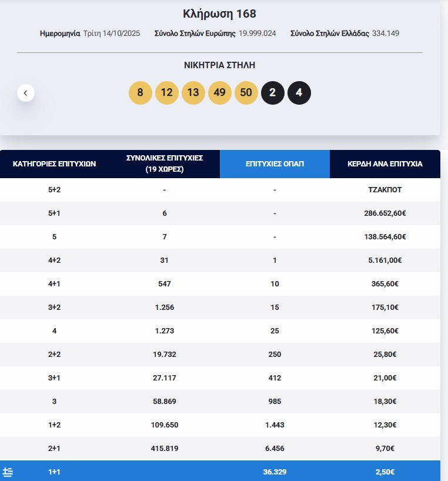
Task: Click the ΚΑΤΗΓΟΡΙΕΣ ΕΠΙΤΥΧΙΩΝ column header
Action: pos(54,163)
